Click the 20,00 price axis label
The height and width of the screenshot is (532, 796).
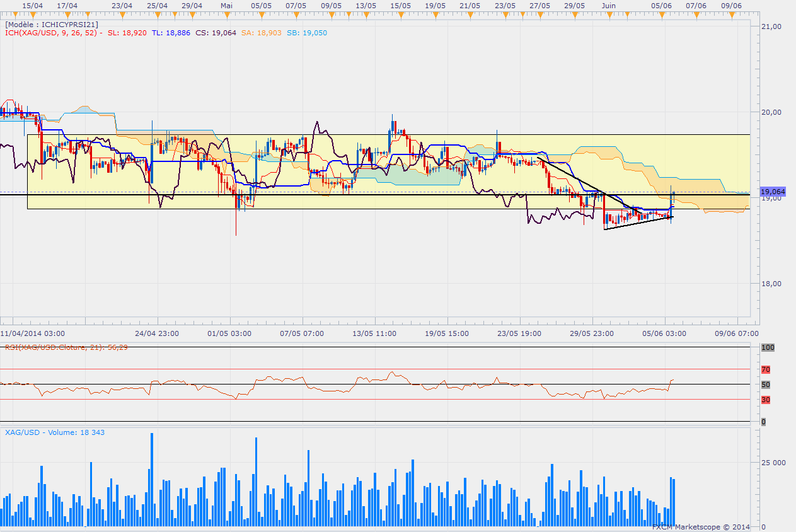click(x=771, y=112)
